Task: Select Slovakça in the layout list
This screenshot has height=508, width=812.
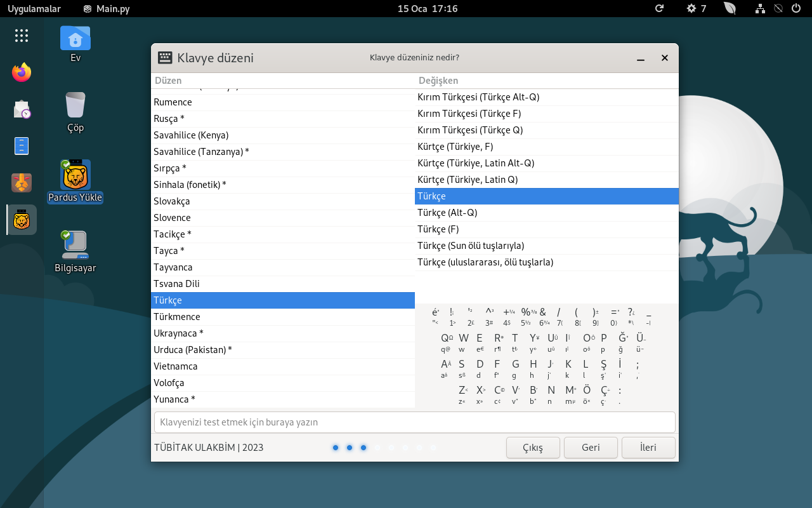Action: (283, 201)
